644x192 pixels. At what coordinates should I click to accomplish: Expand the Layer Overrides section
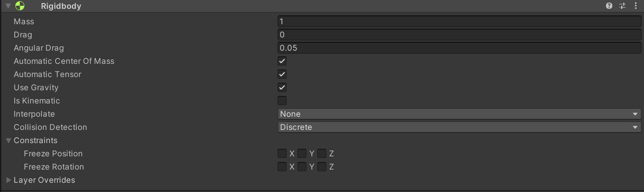click(x=9, y=180)
